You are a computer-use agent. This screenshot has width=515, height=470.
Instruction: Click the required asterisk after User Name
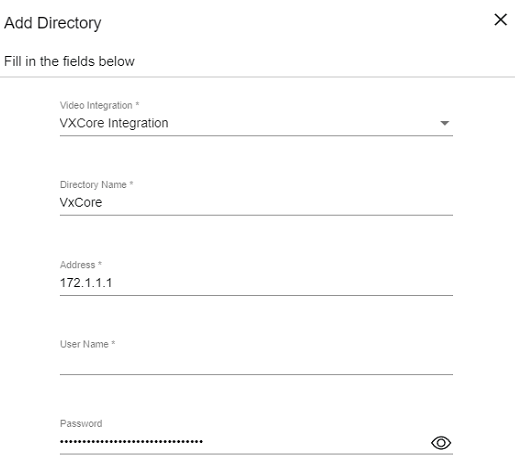[113, 343]
